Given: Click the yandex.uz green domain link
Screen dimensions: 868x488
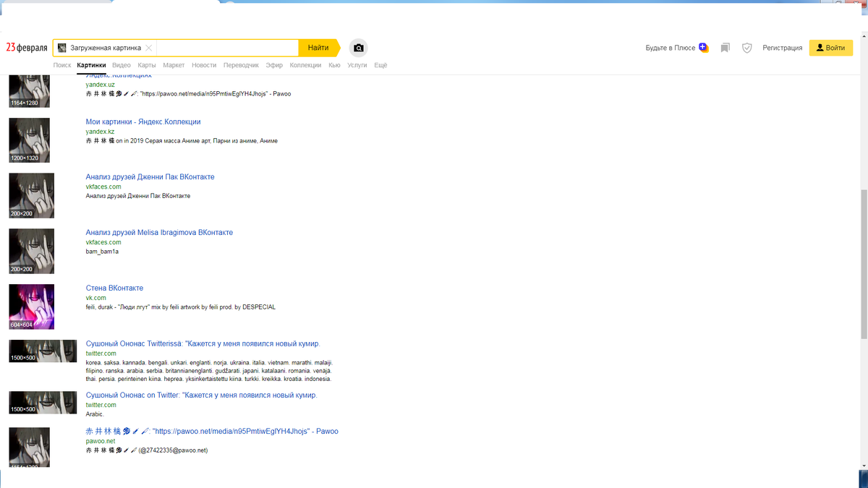Looking at the screenshot, I should pos(100,85).
